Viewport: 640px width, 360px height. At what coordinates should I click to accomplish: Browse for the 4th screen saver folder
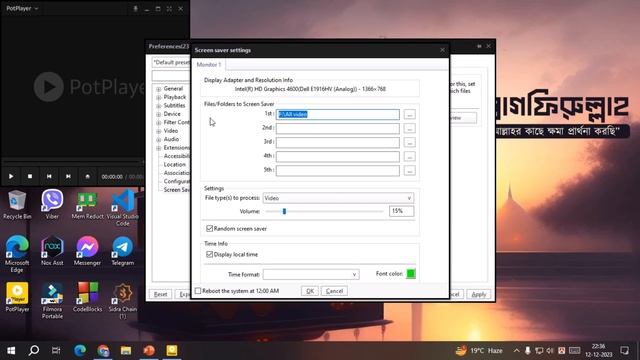409,156
